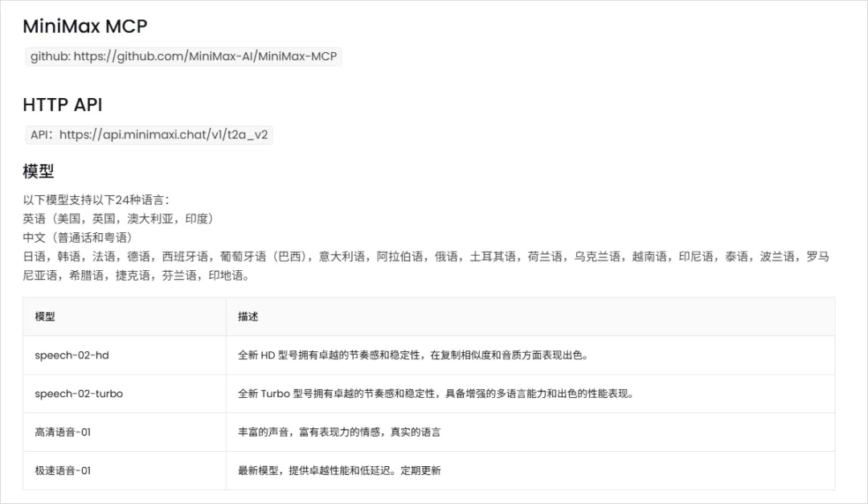Click the 丰富的声音 description cell

click(338, 432)
